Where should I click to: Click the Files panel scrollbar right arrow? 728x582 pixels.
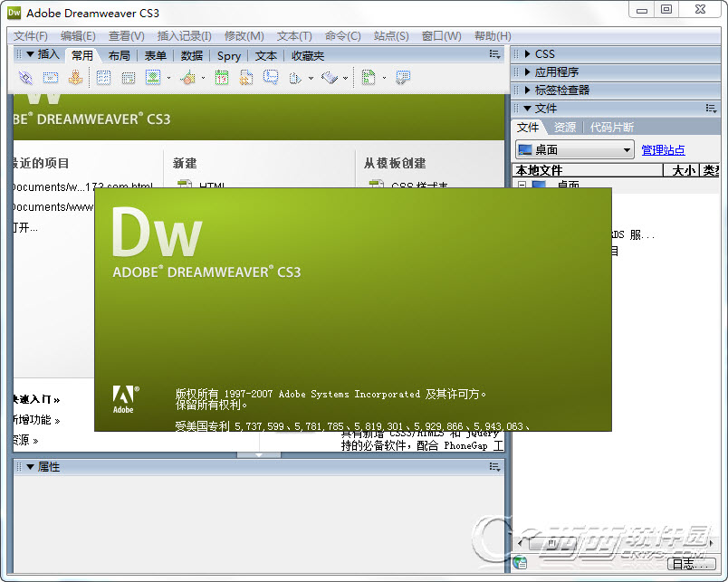click(x=712, y=542)
